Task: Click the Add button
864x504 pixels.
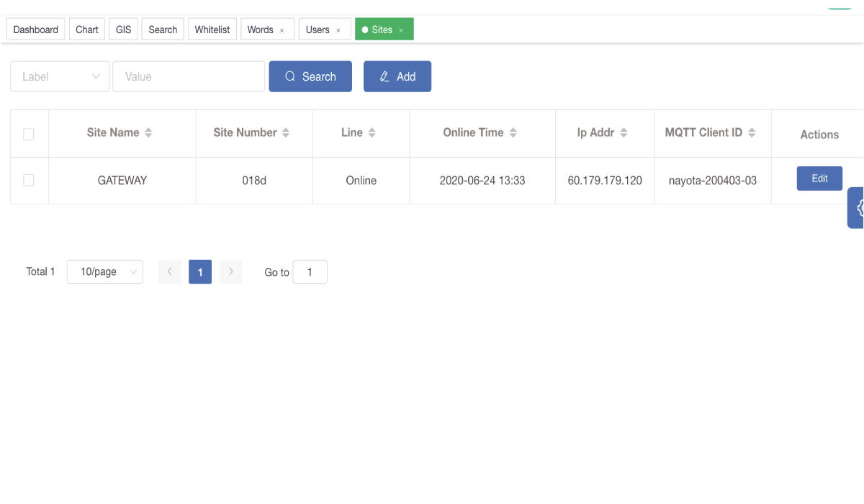Action: click(x=397, y=76)
